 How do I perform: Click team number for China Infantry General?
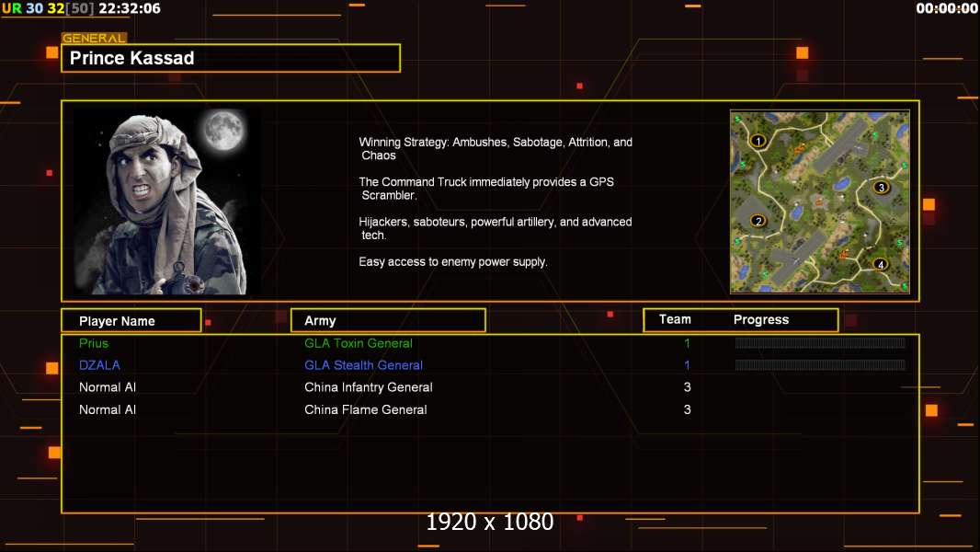click(x=687, y=387)
